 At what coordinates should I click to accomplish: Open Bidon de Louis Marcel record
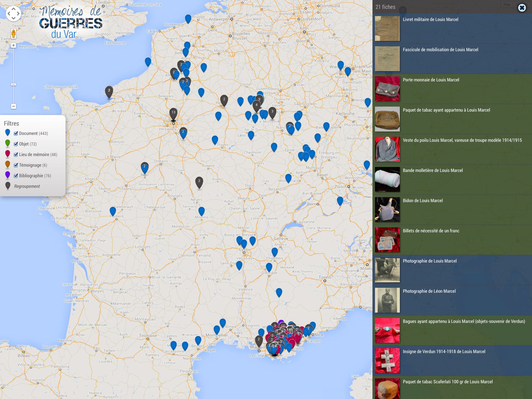(423, 201)
